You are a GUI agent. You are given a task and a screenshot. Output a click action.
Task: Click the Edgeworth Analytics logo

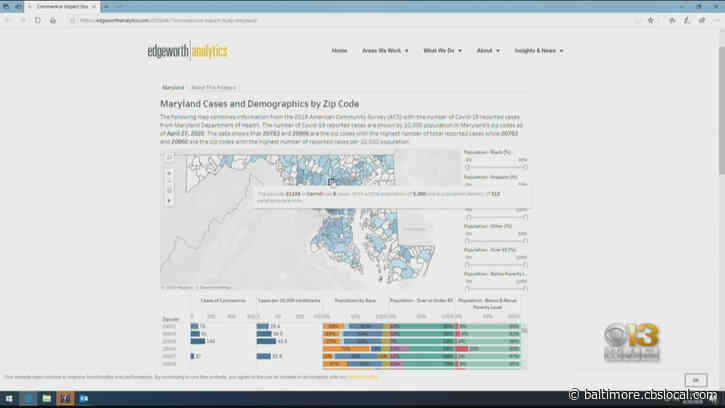pyautogui.click(x=187, y=51)
